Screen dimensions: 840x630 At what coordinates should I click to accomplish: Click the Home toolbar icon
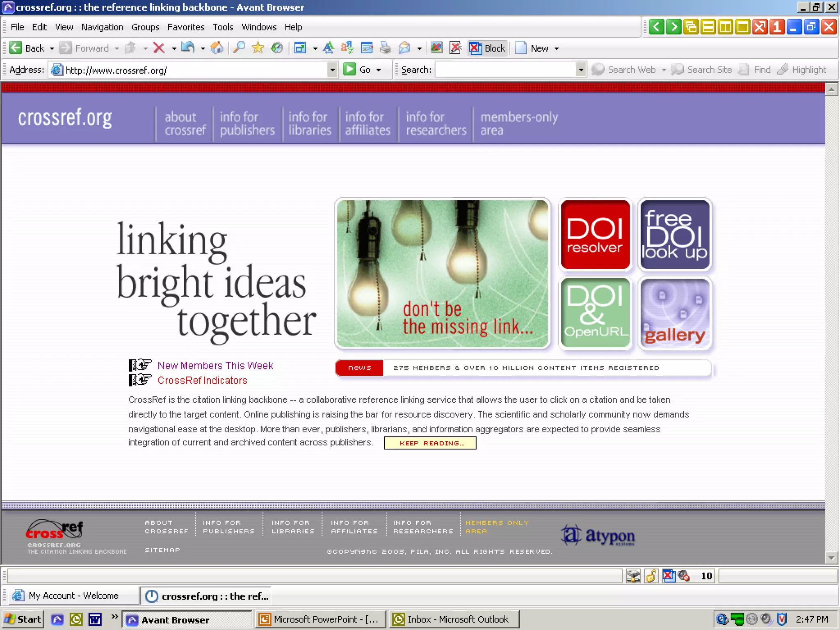[x=217, y=48]
